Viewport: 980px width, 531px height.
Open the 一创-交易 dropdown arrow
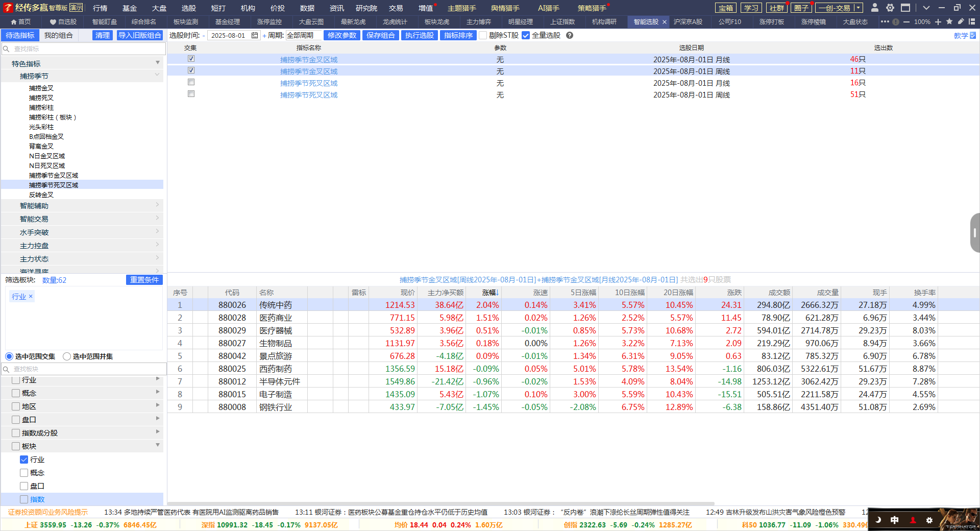tap(859, 8)
